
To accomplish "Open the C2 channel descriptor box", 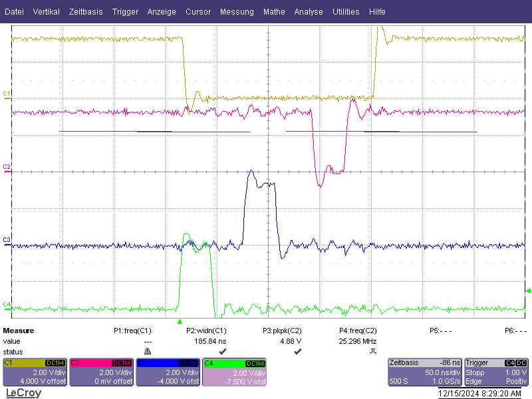I will (102, 372).
